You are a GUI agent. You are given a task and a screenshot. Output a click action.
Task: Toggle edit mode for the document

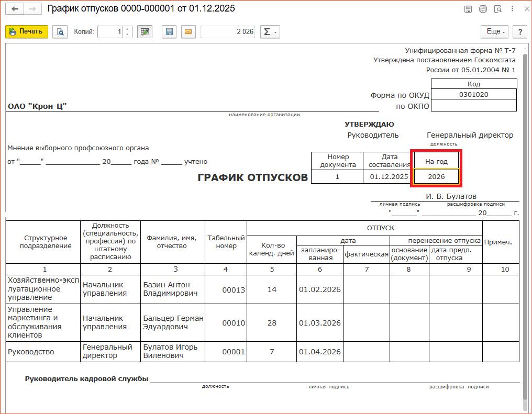pyautogui.click(x=145, y=32)
